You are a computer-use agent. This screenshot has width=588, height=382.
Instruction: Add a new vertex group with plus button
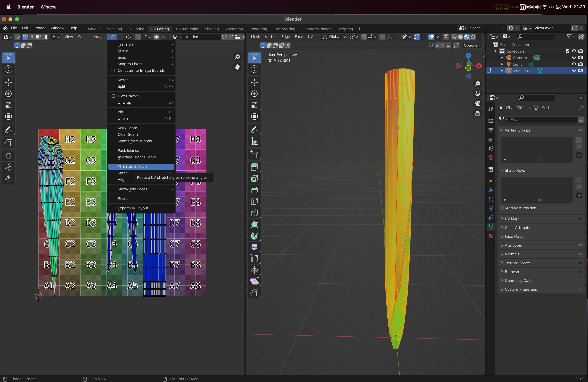pyautogui.click(x=579, y=140)
